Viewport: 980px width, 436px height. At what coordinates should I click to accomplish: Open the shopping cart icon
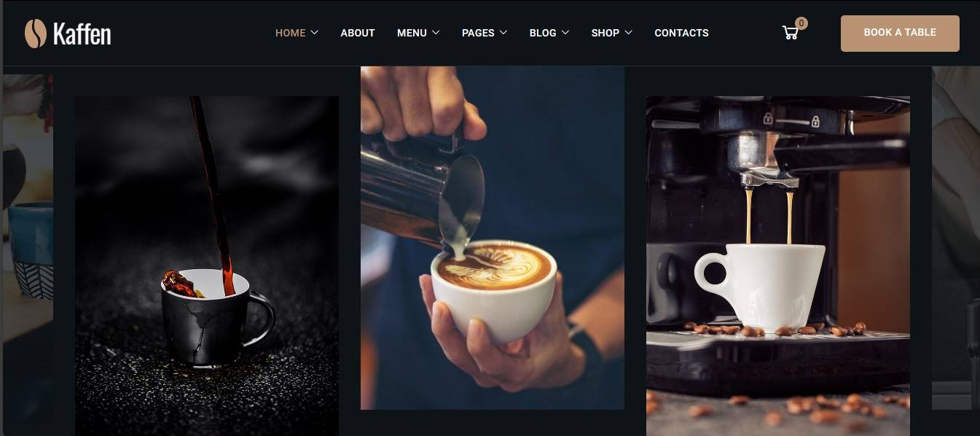(x=790, y=33)
